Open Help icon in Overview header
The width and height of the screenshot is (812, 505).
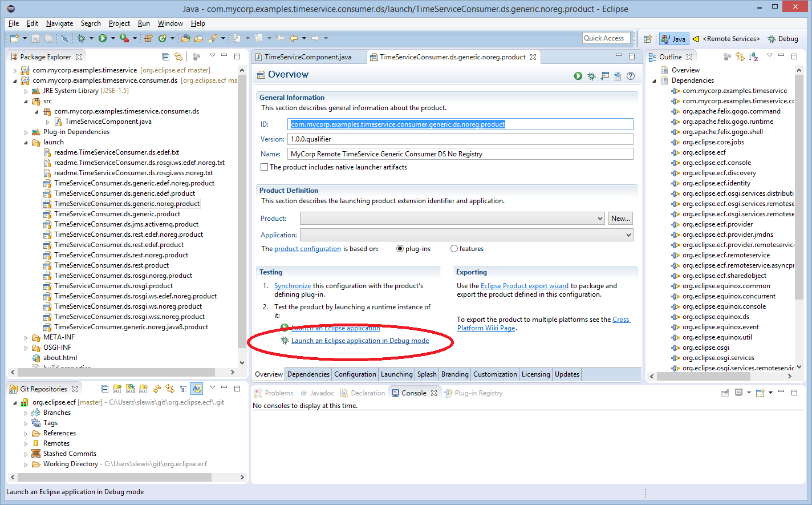tap(631, 76)
